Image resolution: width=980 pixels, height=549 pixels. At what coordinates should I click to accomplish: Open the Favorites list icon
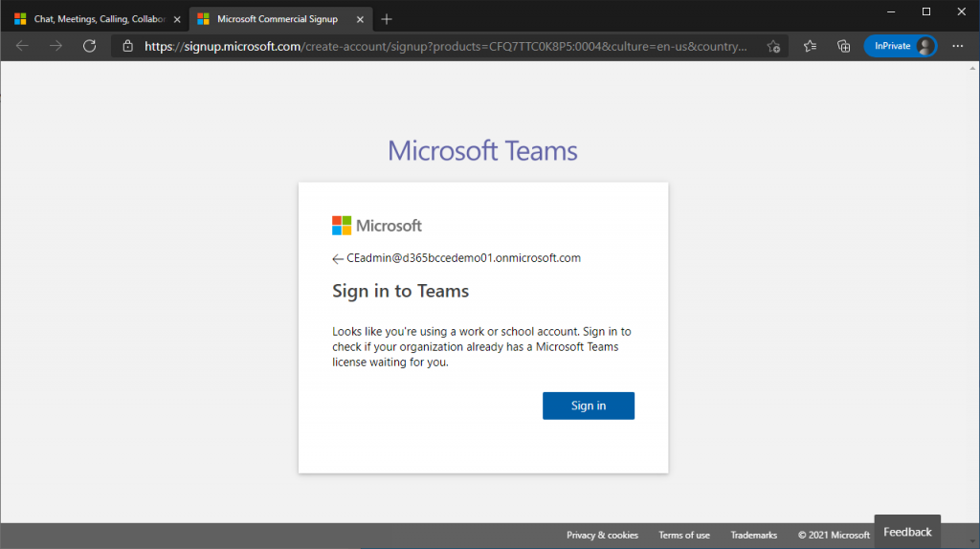(810, 46)
